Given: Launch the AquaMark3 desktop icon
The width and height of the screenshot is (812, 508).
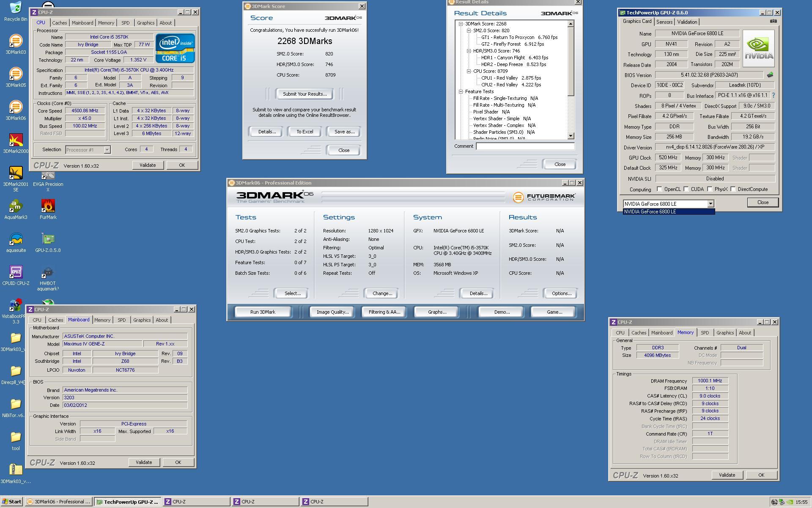Looking at the screenshot, I should pyautogui.click(x=16, y=210).
